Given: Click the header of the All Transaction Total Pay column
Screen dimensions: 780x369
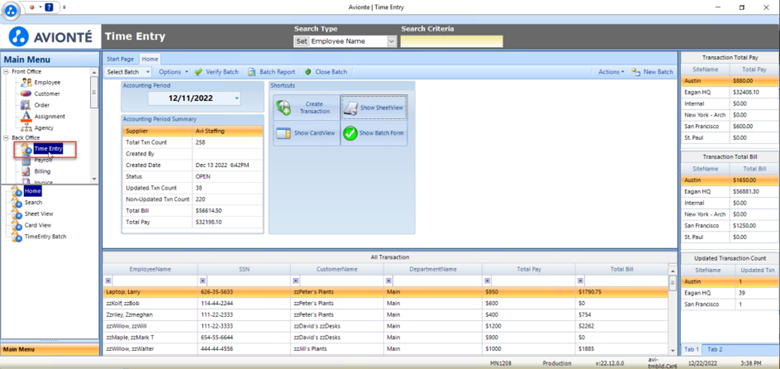Looking at the screenshot, I should (529, 269).
